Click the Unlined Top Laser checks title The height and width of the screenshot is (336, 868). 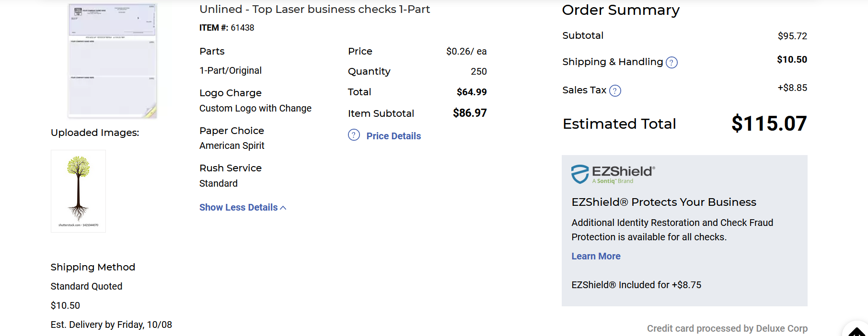314,9
